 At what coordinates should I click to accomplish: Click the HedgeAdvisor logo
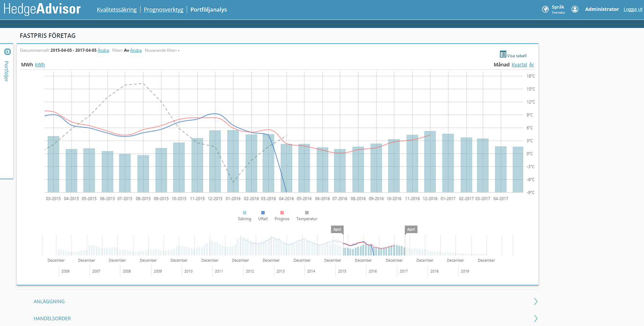coord(42,9)
